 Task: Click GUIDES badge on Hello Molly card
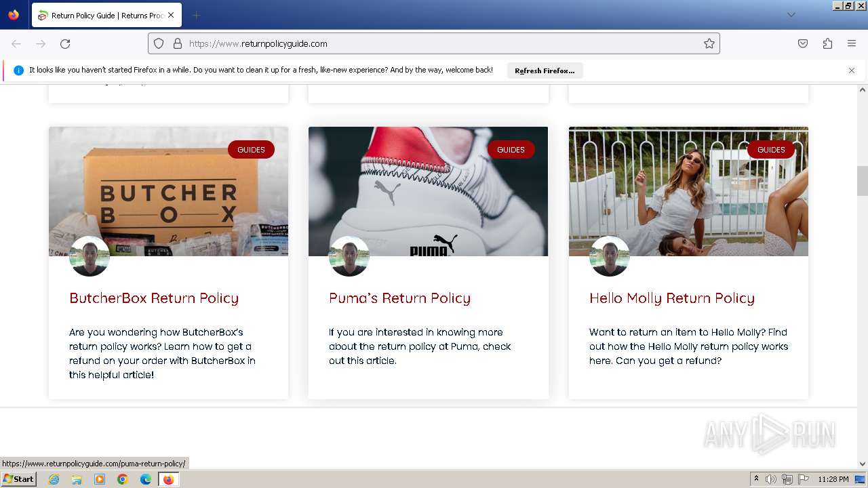tap(771, 150)
